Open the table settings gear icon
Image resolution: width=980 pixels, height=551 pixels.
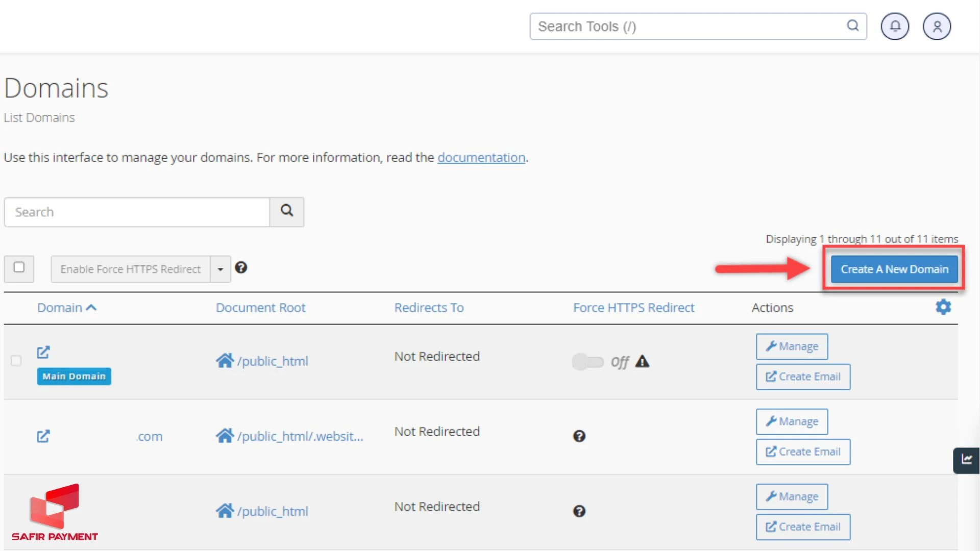coord(943,307)
